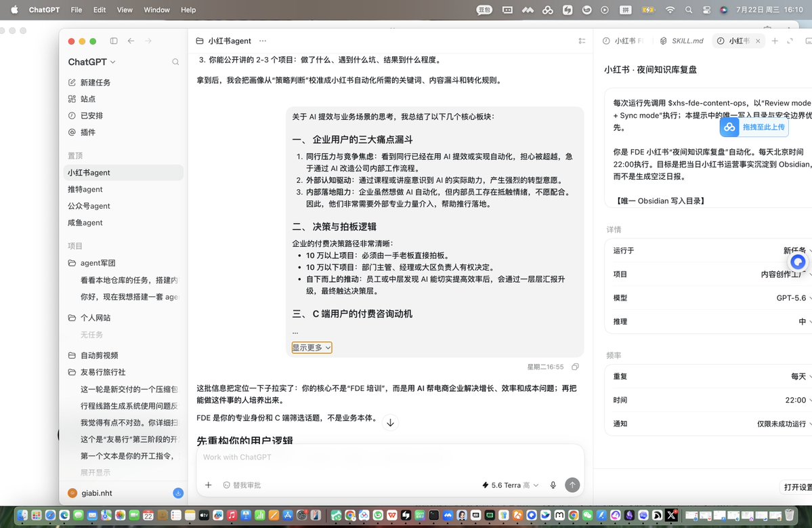Select the pinned 小红书agent chat
Screen dimensions: 812x528
pos(123,173)
